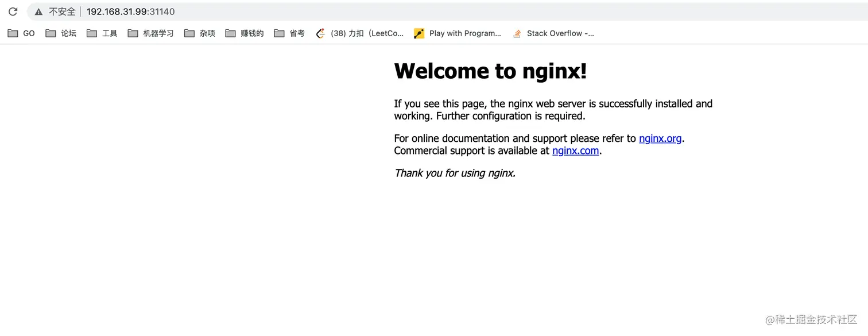Open the 工具 bookmarks folder
Viewport: 868px width, 336px height.
102,33
